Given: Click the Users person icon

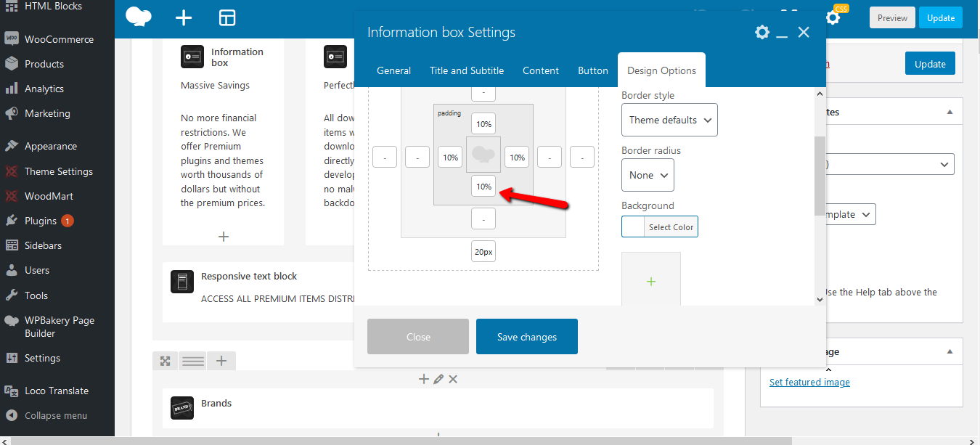Looking at the screenshot, I should coord(12,270).
